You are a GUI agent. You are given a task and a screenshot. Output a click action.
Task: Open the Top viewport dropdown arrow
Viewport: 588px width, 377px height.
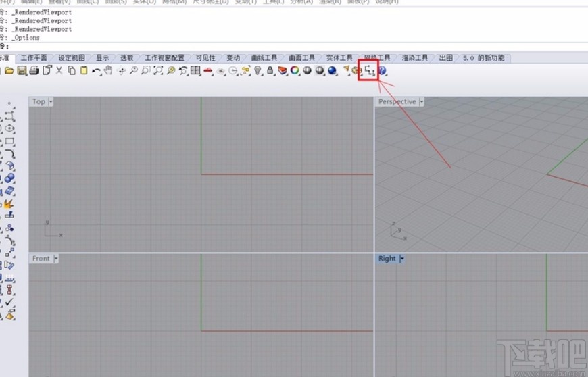pos(51,101)
